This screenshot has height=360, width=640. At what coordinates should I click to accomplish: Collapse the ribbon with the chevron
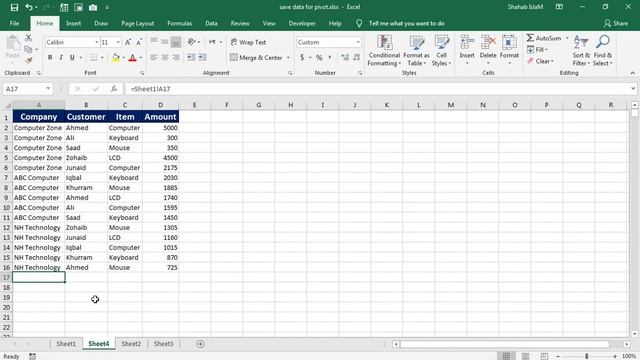pyautogui.click(x=632, y=73)
